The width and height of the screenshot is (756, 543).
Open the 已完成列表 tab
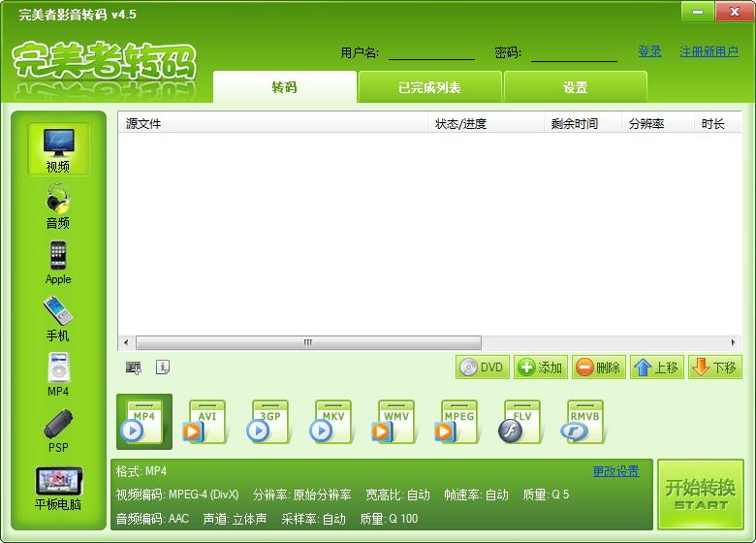point(429,87)
